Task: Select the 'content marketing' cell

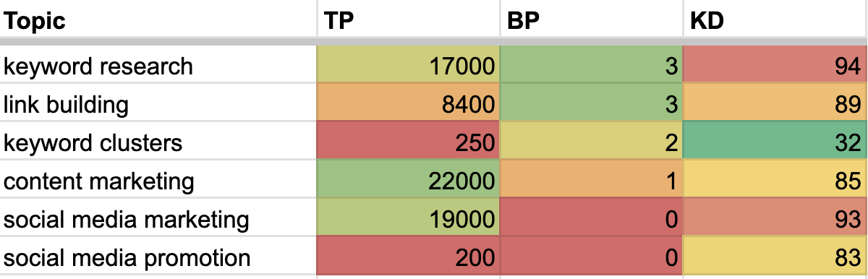Action: 158,181
